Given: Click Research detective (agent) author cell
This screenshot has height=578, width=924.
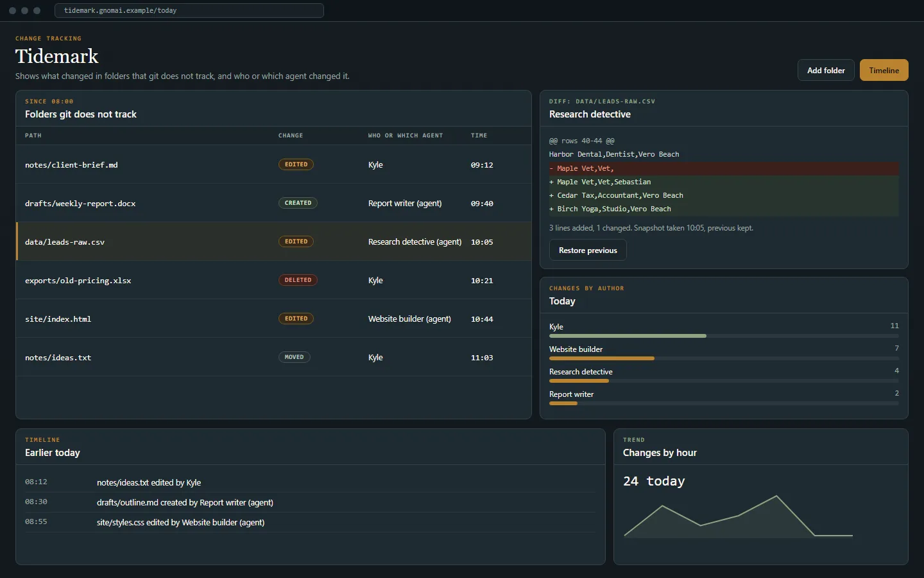Looking at the screenshot, I should (x=415, y=242).
